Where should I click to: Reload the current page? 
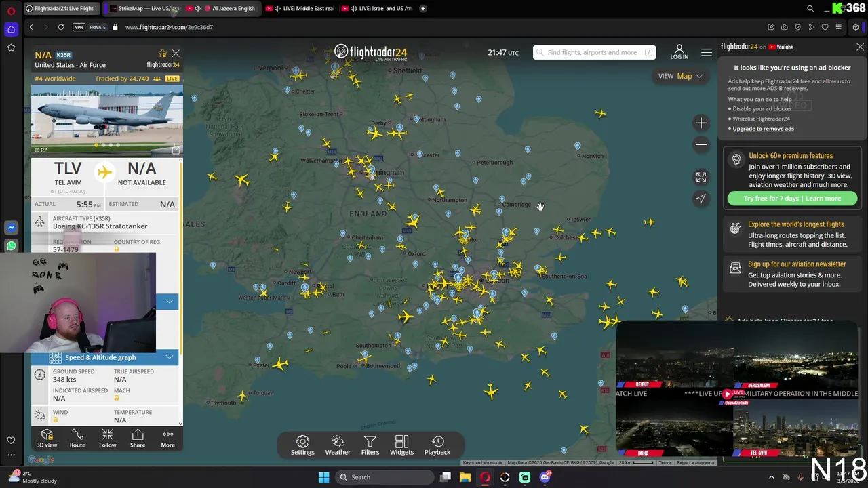click(x=61, y=27)
